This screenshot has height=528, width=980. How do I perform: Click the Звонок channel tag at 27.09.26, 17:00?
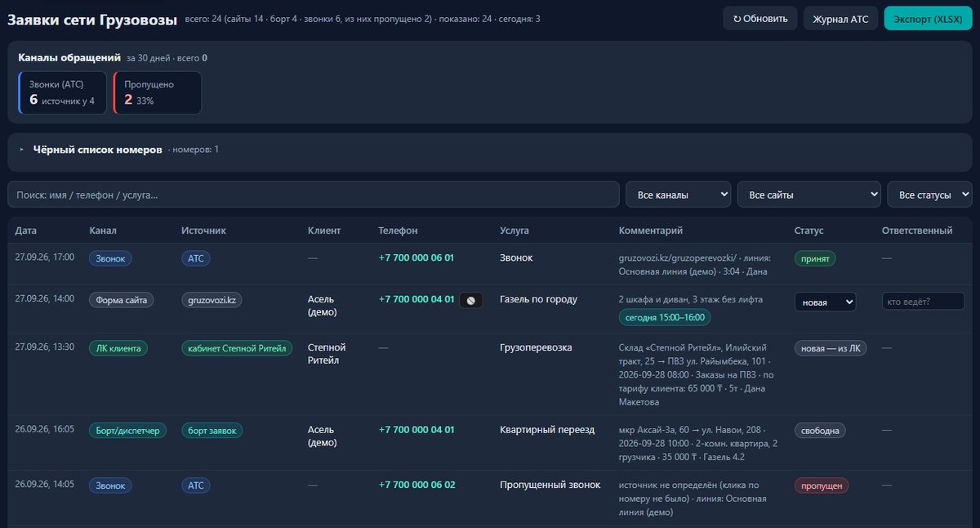pyautogui.click(x=110, y=258)
